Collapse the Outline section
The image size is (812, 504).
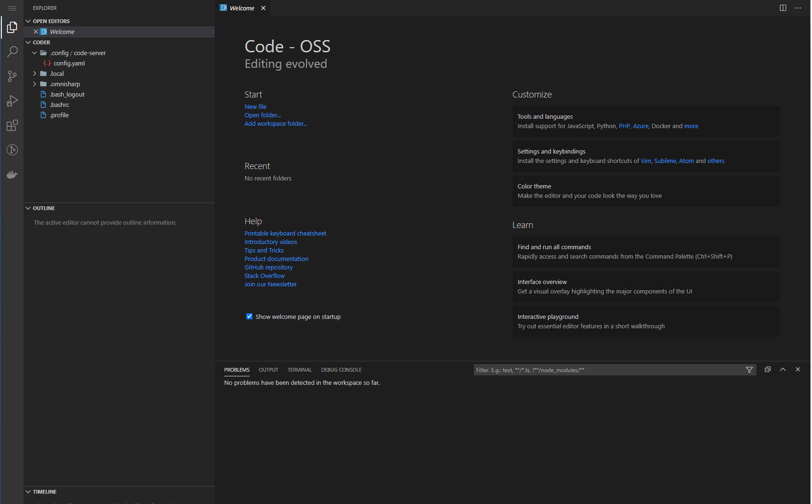tap(119, 208)
